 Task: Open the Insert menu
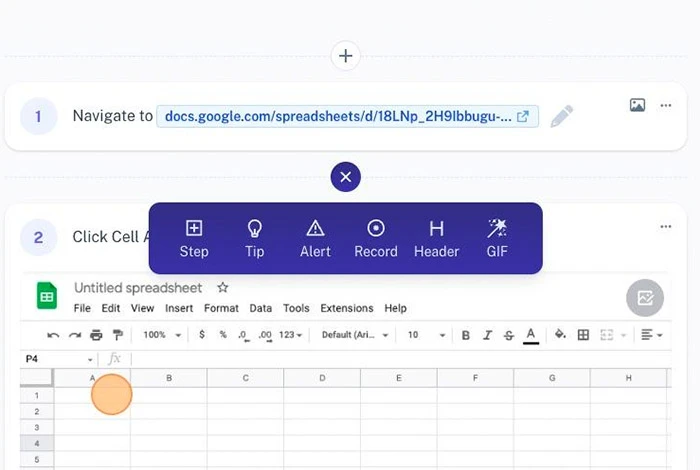point(179,308)
